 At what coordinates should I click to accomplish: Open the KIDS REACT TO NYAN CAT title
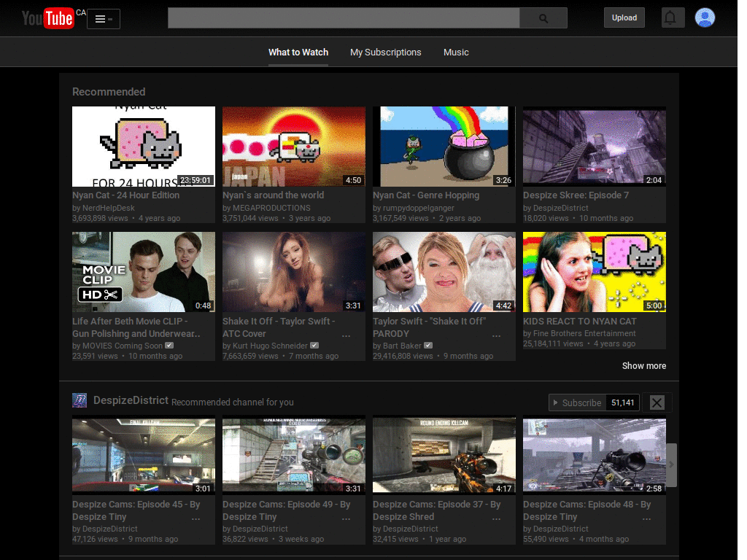579,322
